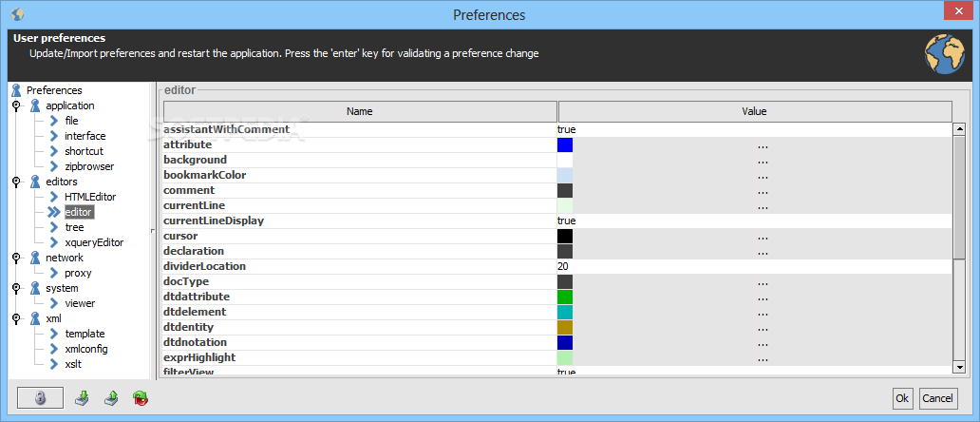Select the root Preferences tree node

coord(54,90)
